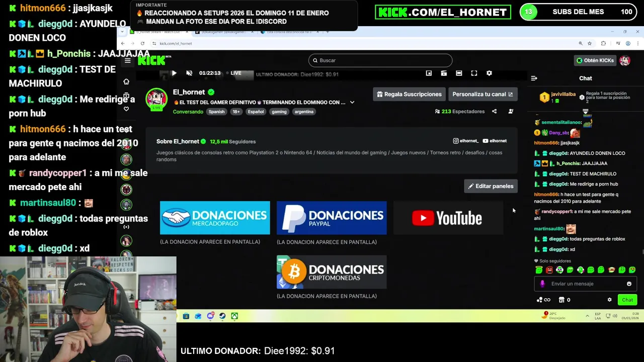The image size is (644, 362).
Task: Open user profile avatar menu
Action: (625, 60)
